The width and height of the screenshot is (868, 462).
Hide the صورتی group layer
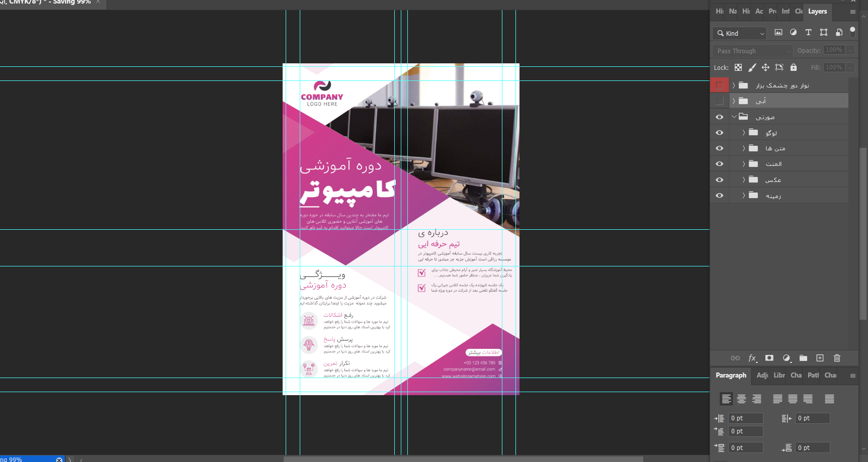click(720, 117)
